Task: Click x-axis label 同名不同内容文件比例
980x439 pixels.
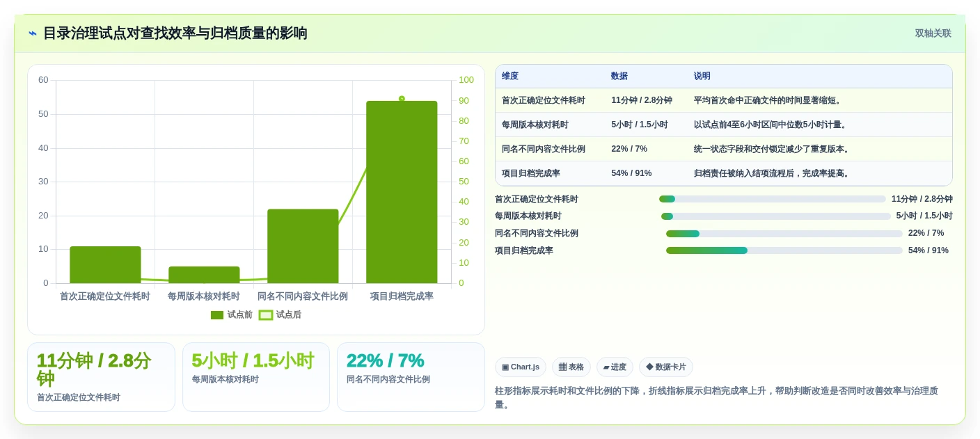Action: pyautogui.click(x=303, y=296)
